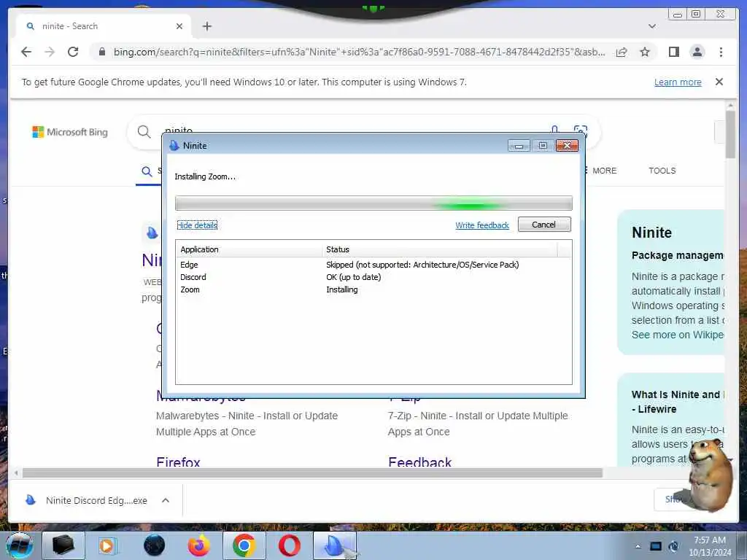
Task: Open the Learn more link
Action: [678, 82]
